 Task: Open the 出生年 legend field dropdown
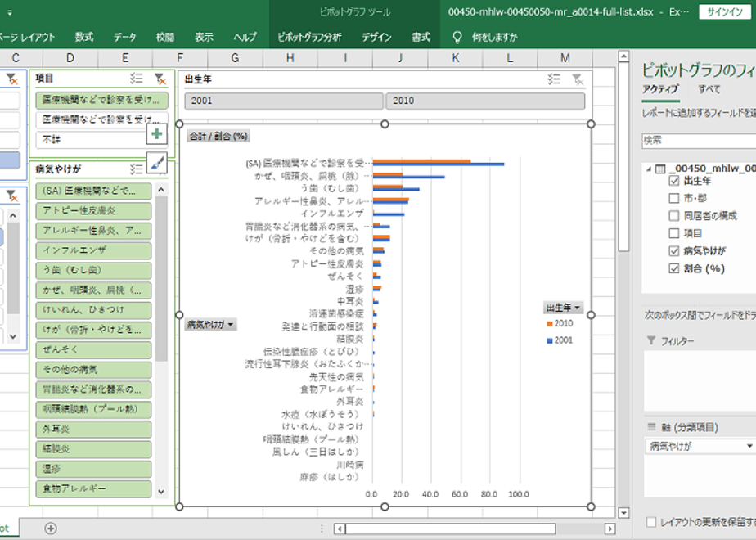click(563, 307)
